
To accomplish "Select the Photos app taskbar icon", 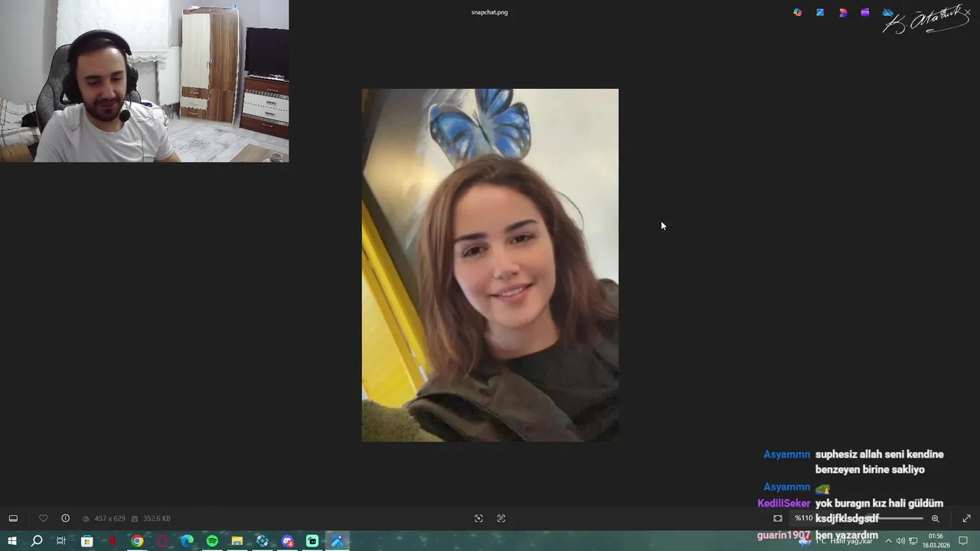I will point(338,541).
